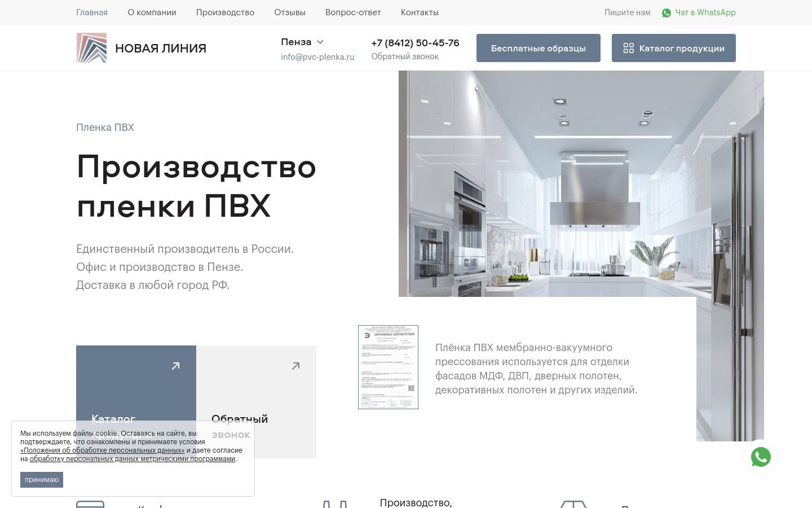Click heading Производство пленки ПВХ
The width and height of the screenshot is (812, 508).
tap(196, 186)
